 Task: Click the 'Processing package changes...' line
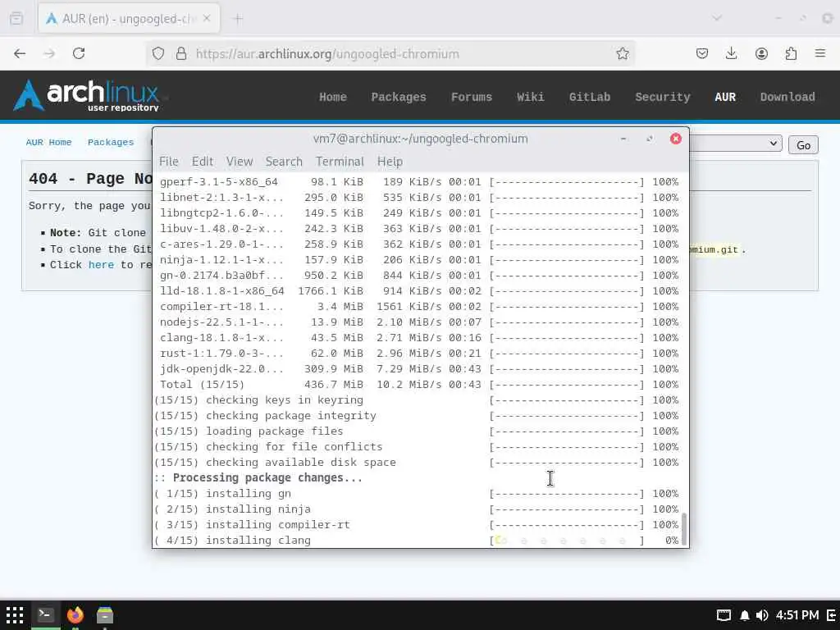point(258,478)
